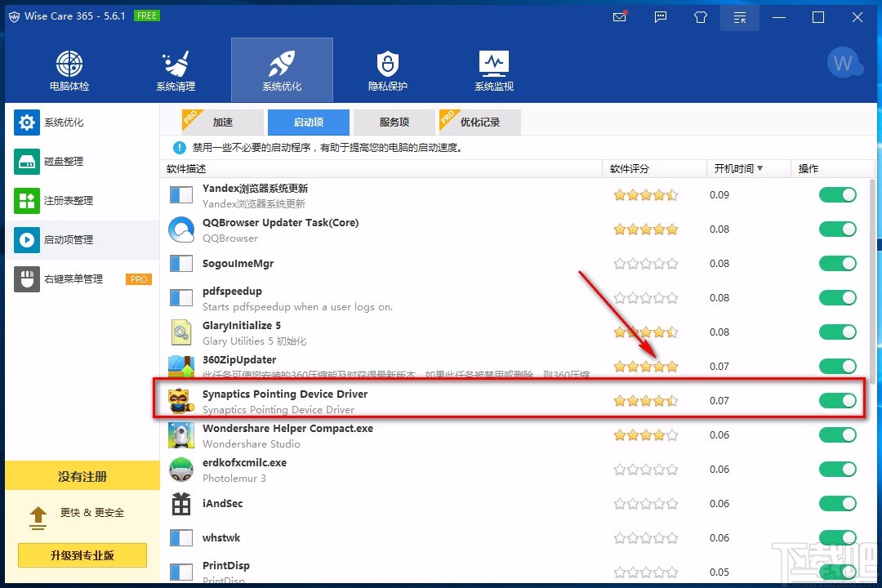Click the GlaryInitialize 5 document icon
Screen dimensions: 882x588
181,332
